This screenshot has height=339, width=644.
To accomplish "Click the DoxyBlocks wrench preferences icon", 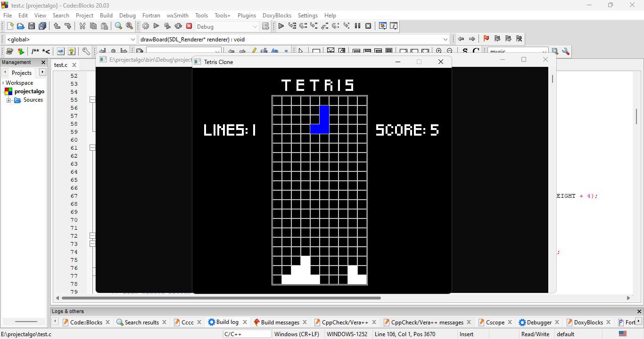I will (x=86, y=51).
